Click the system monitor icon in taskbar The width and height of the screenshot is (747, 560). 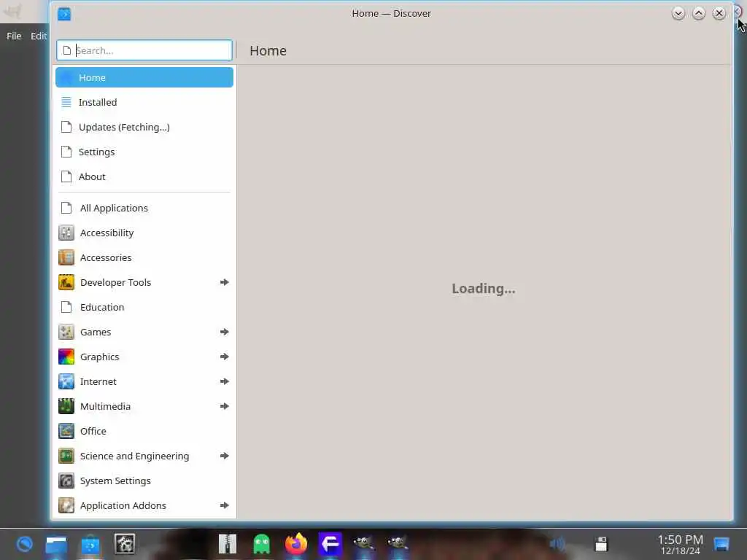coord(125,544)
